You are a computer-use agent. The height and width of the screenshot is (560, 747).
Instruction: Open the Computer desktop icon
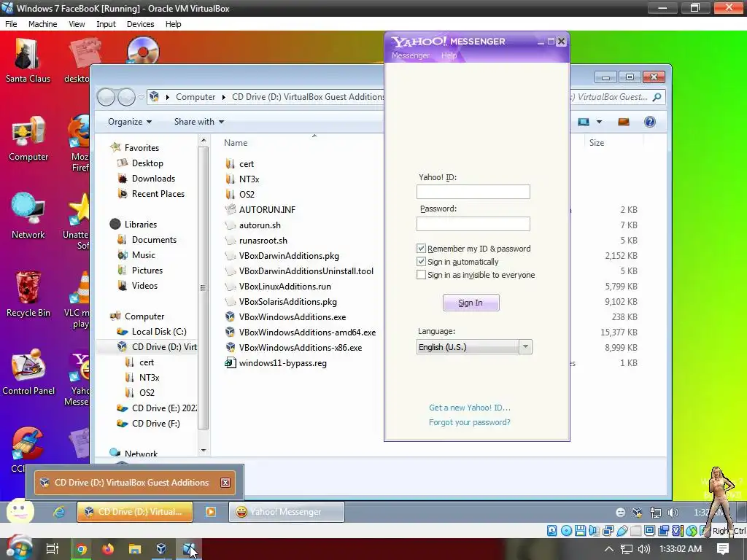[x=28, y=139]
